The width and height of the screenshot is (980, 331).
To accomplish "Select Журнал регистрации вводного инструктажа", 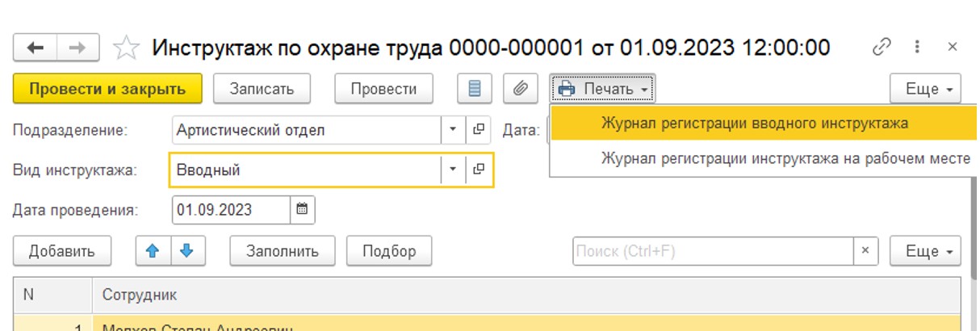I will 755,124.
